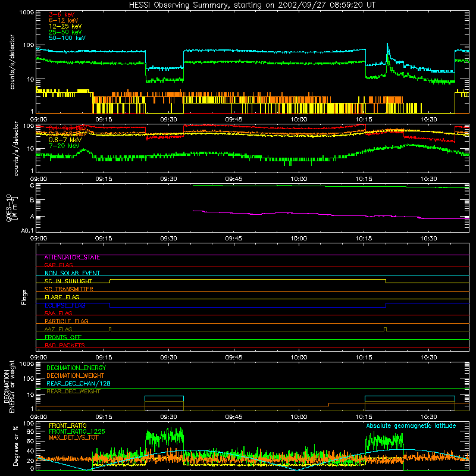Viewport: 476px width, 476px height.
Task: Click the Absolute geomagnetic latitude label
Action: (x=411, y=425)
